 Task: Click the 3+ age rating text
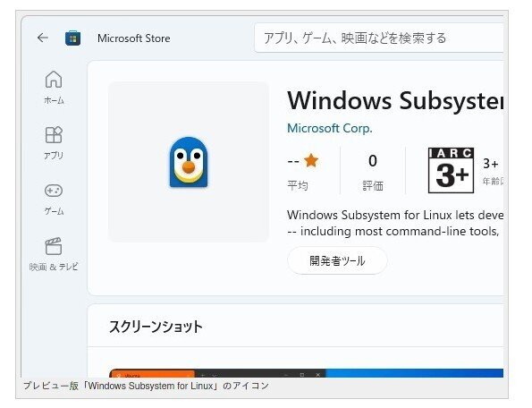[491, 164]
